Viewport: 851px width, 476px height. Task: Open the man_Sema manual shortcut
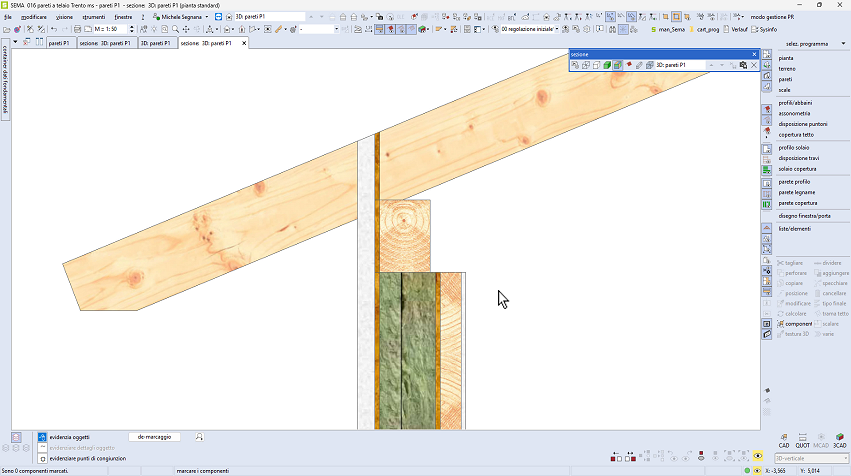[666, 30]
